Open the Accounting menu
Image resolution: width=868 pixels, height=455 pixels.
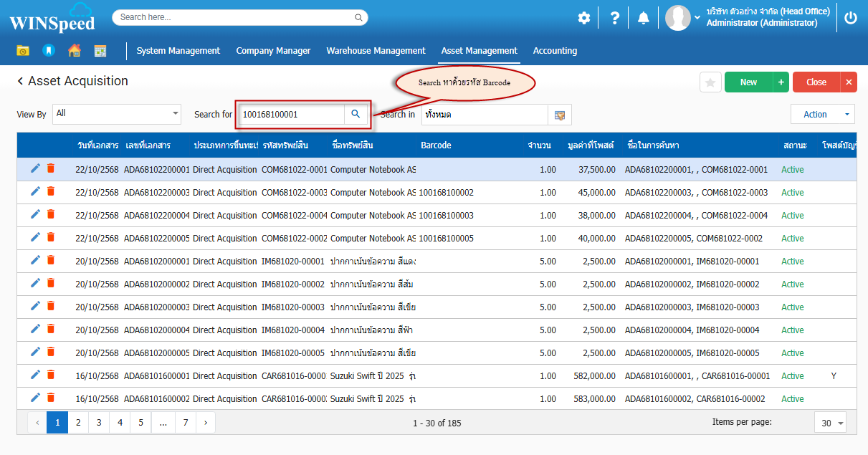[555, 51]
